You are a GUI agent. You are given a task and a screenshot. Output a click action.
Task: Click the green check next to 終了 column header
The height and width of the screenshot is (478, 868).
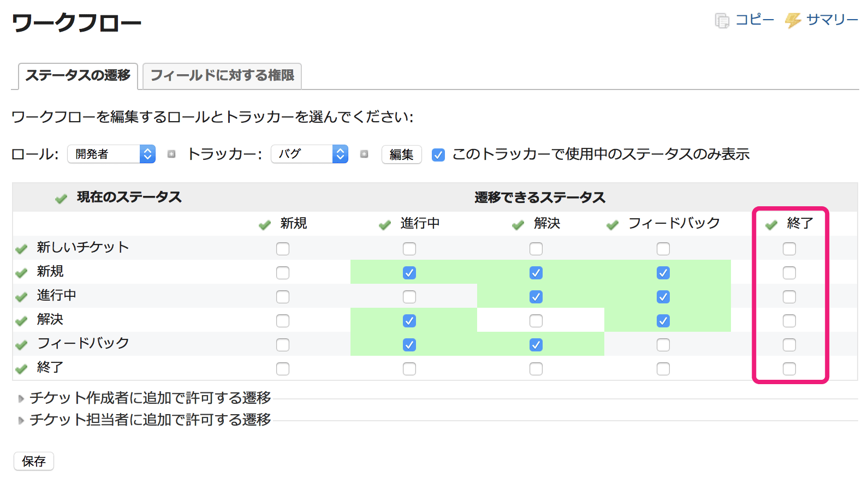[x=771, y=225]
